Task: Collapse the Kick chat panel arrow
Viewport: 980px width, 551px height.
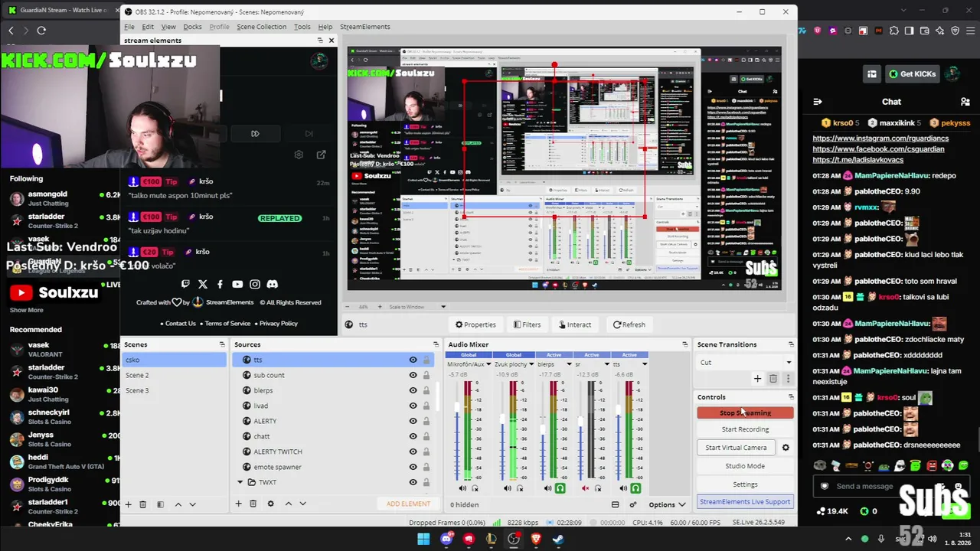Action: [817, 102]
